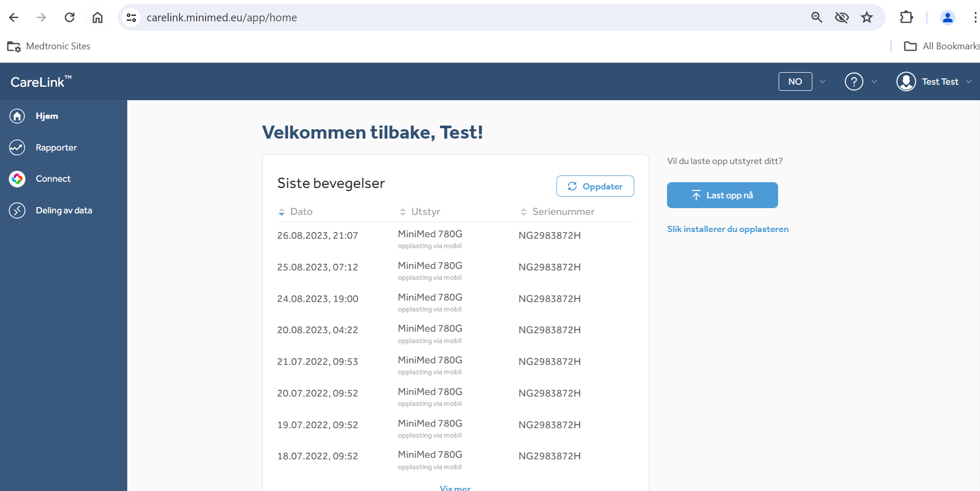Open the Chrome three-dot menu
Image resolution: width=980 pixels, height=491 pixels.
(x=975, y=18)
